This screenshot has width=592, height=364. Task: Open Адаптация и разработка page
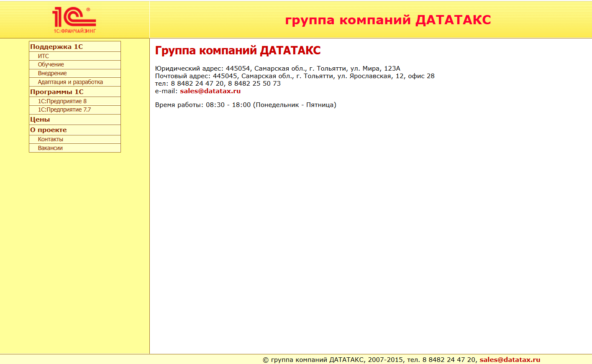click(x=70, y=82)
